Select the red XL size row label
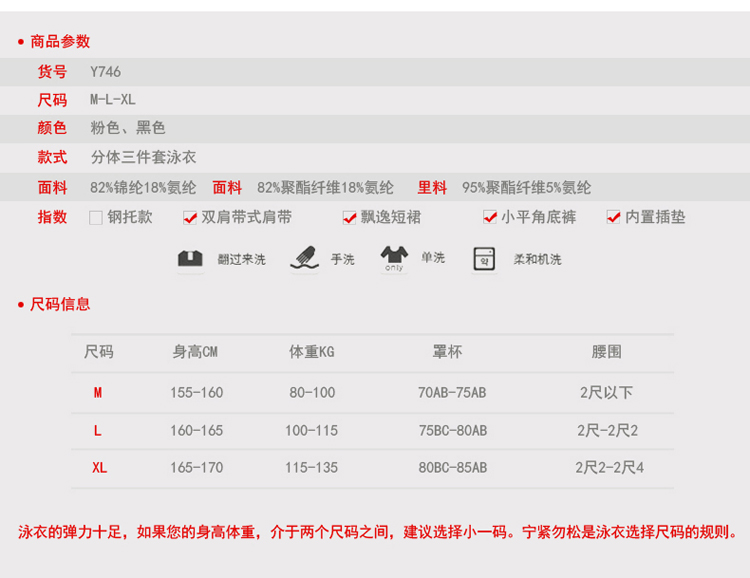This screenshot has width=750, height=578. 99,467
